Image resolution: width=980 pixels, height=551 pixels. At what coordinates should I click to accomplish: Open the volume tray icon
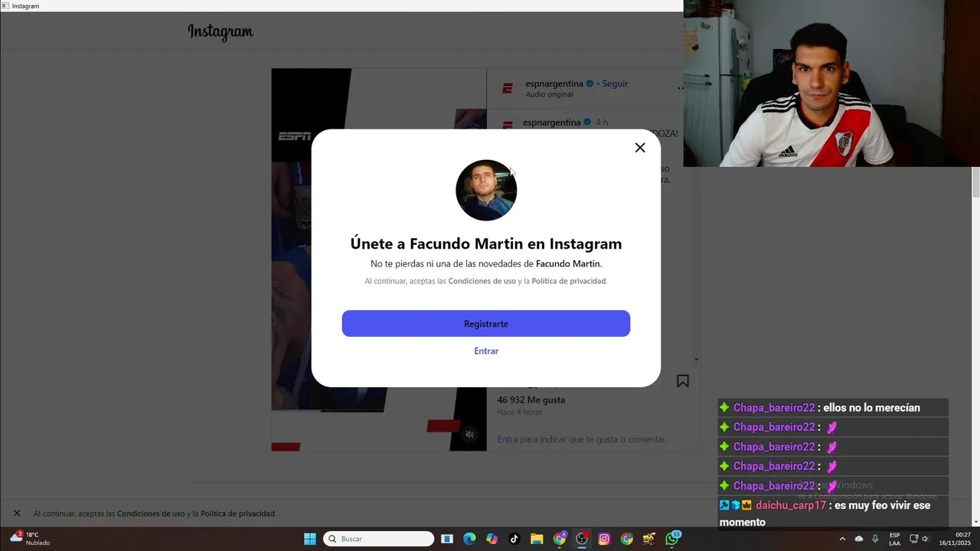[925, 539]
